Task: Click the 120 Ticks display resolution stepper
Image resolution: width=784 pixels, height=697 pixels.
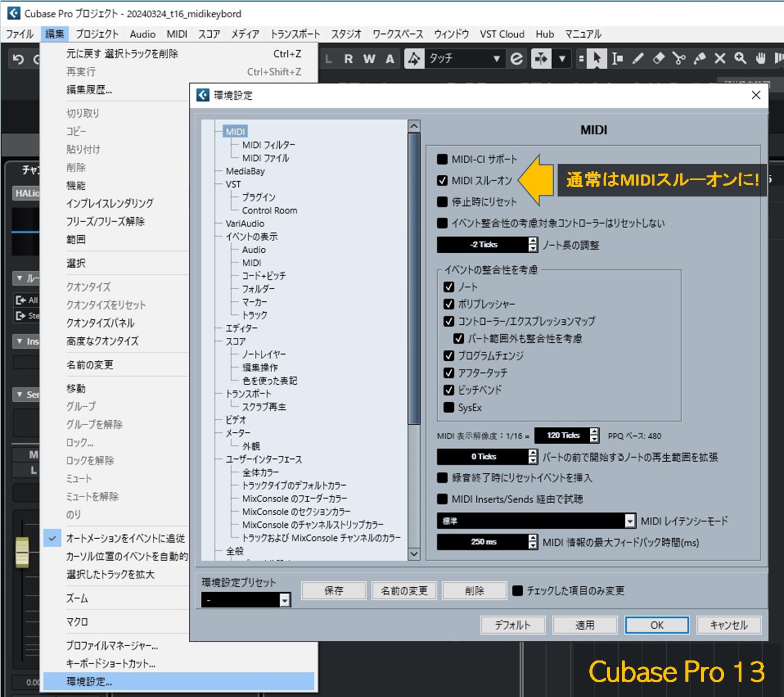Action: click(x=594, y=436)
